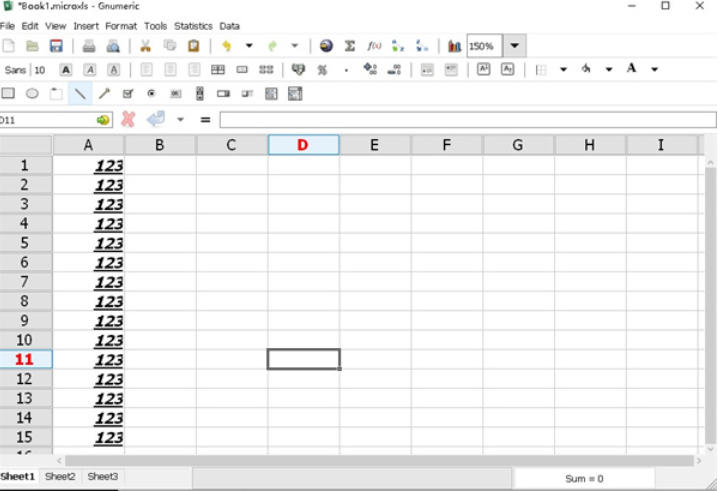The image size is (719, 491).
Task: Click the formula entry input field
Action: (467, 120)
